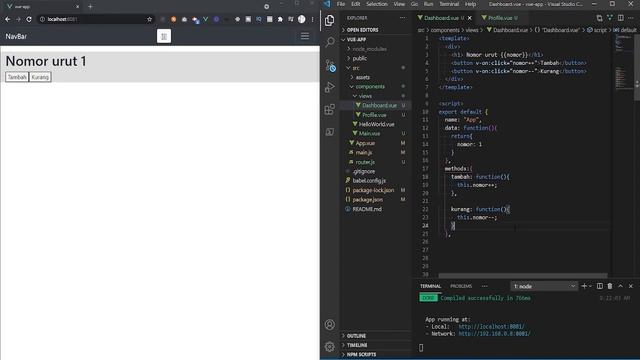Open the File menu

(341, 4)
